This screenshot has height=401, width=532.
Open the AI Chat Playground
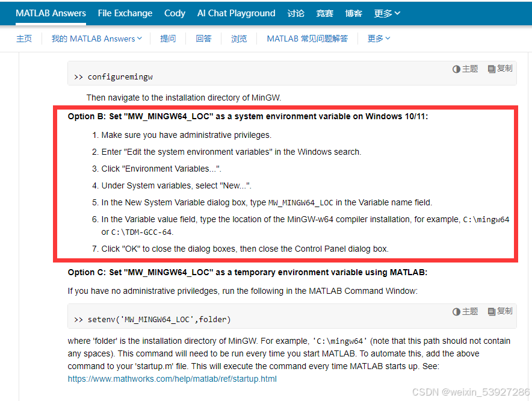[236, 13]
